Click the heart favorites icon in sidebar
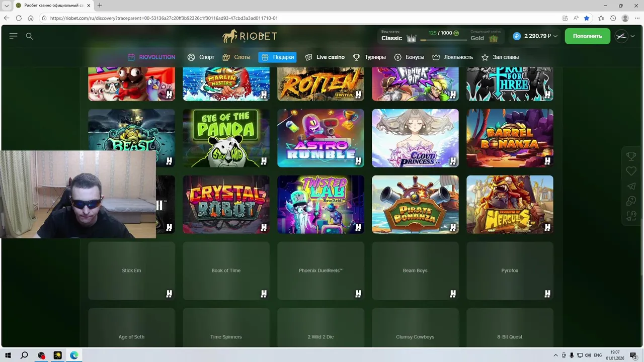 pyautogui.click(x=631, y=171)
